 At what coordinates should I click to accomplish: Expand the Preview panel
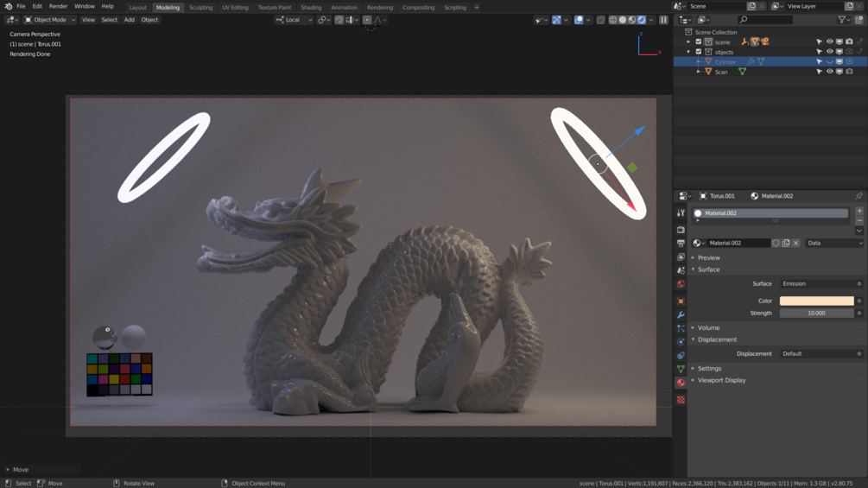coord(708,258)
